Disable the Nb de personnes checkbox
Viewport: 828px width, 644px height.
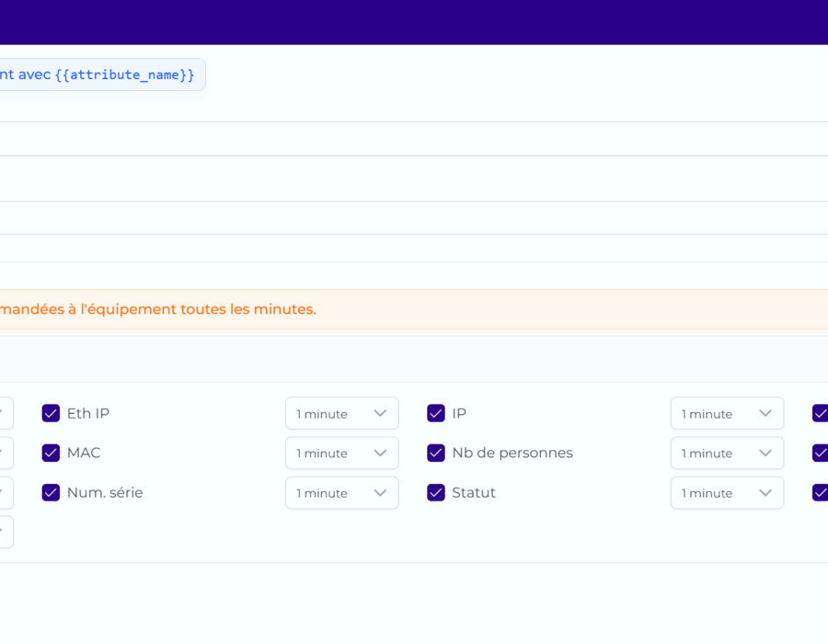click(436, 453)
